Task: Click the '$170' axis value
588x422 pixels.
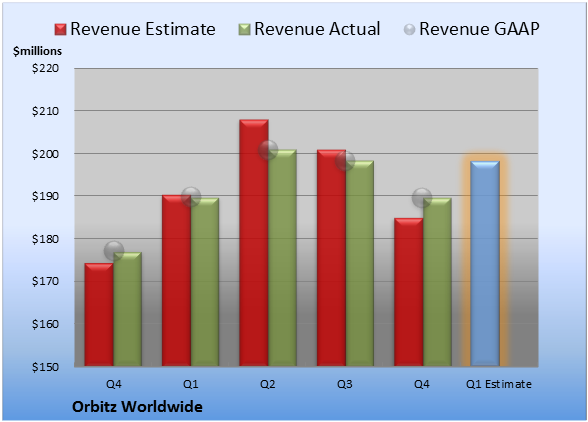Action: (45, 281)
